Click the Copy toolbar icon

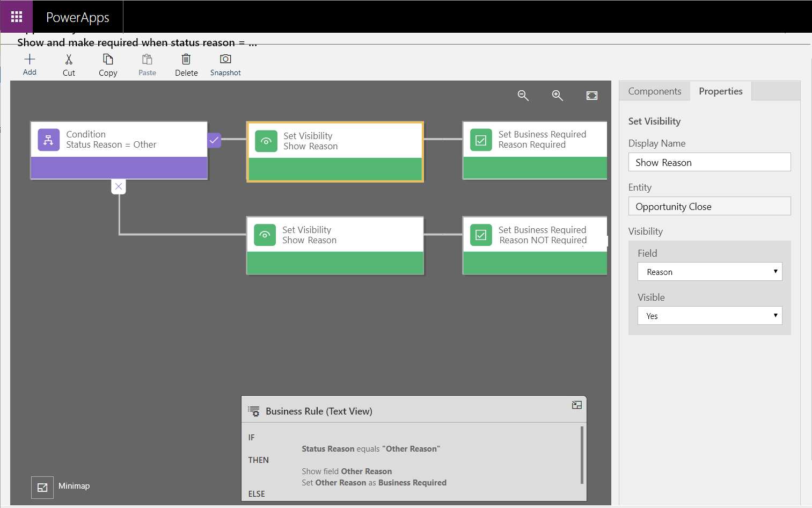pyautogui.click(x=108, y=60)
